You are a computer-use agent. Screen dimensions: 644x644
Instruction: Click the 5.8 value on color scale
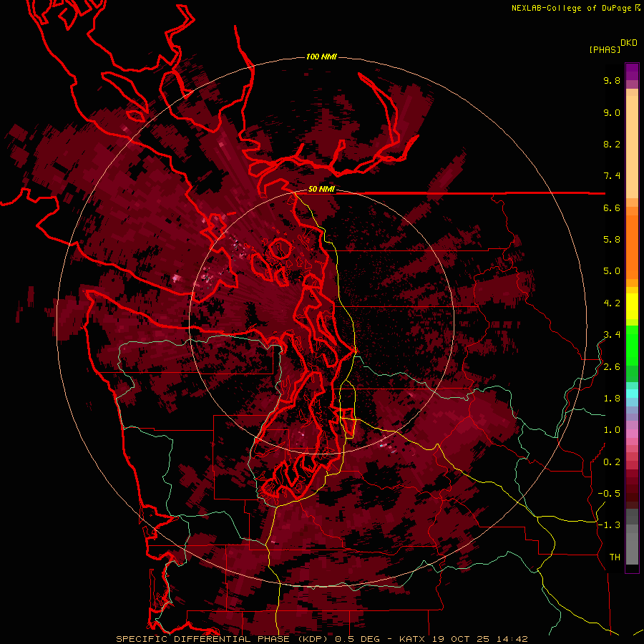pos(612,240)
